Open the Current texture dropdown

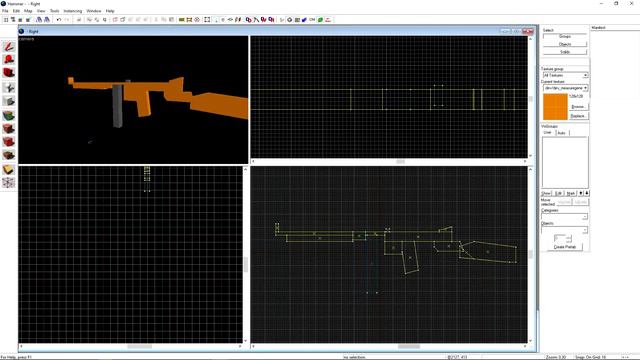pos(565,88)
